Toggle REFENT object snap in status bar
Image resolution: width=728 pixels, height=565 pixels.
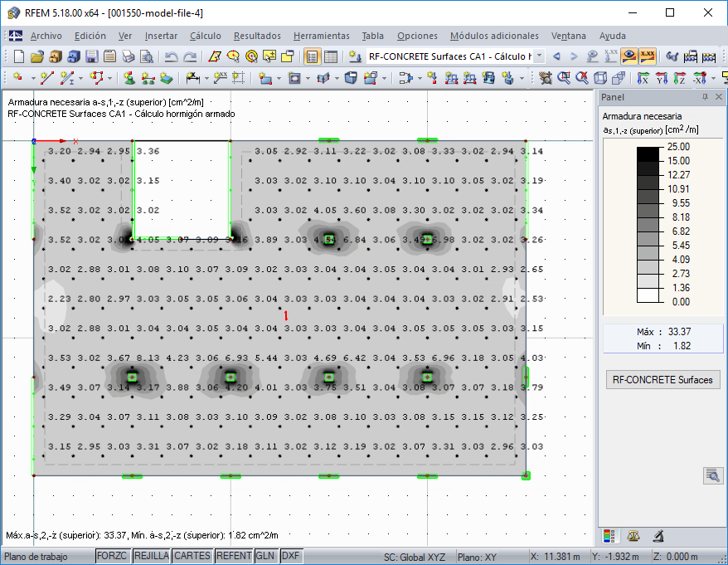(x=234, y=556)
